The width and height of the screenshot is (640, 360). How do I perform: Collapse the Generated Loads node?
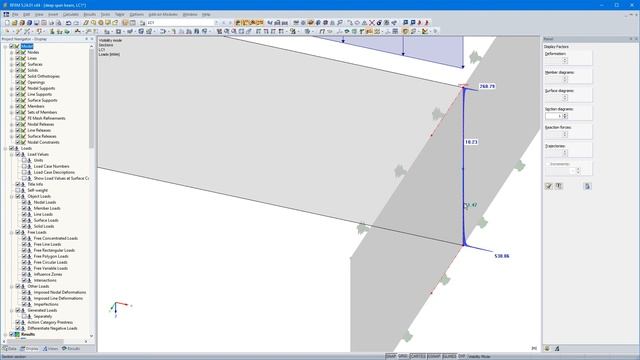point(11,311)
